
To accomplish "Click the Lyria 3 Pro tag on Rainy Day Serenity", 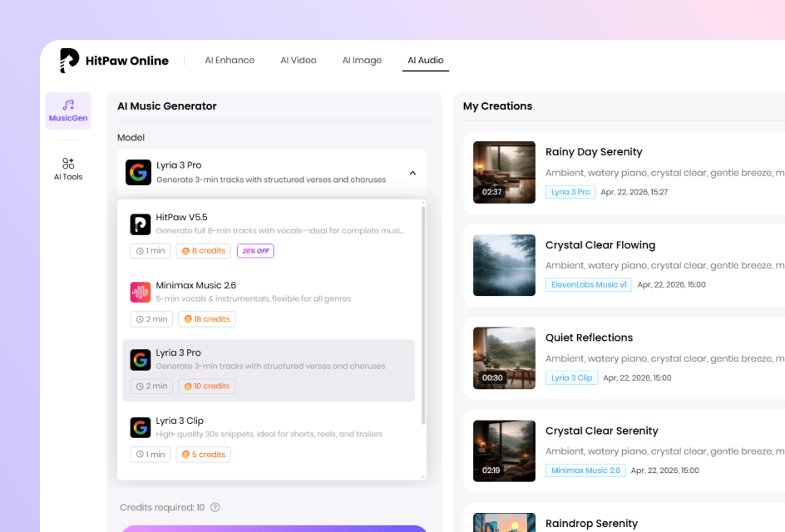I will [570, 192].
